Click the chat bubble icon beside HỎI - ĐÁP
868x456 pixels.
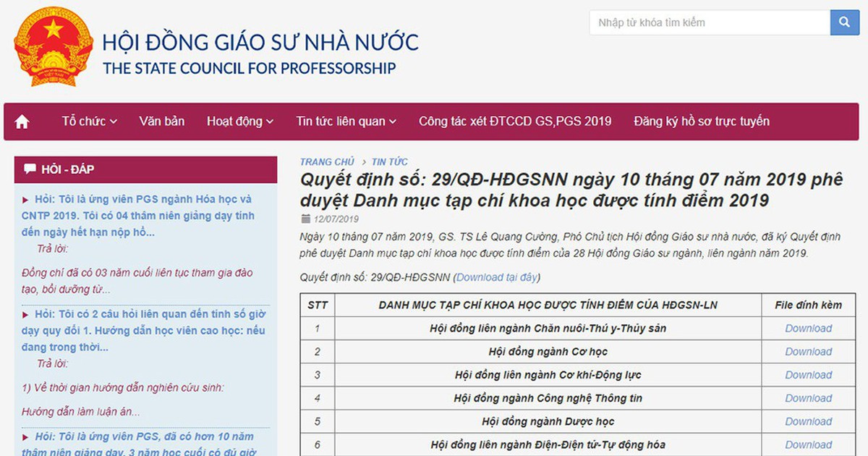click(30, 169)
